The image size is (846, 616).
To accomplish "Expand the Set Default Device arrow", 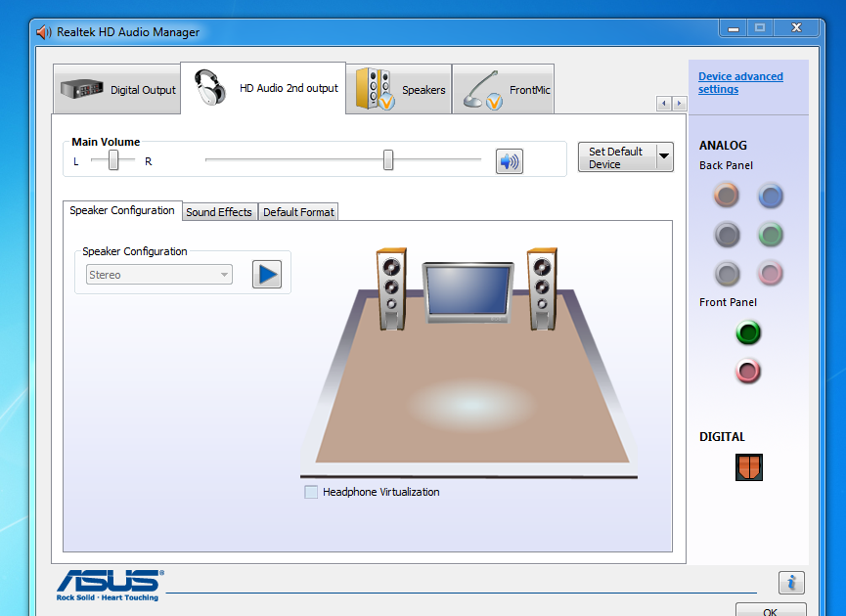I will 665,157.
